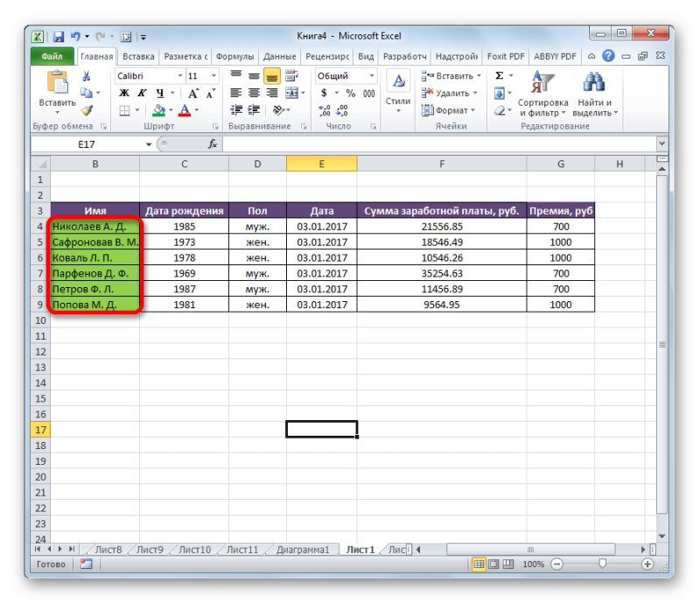Click the zoom out minus button
This screenshot has width=700, height=604.
(x=556, y=565)
